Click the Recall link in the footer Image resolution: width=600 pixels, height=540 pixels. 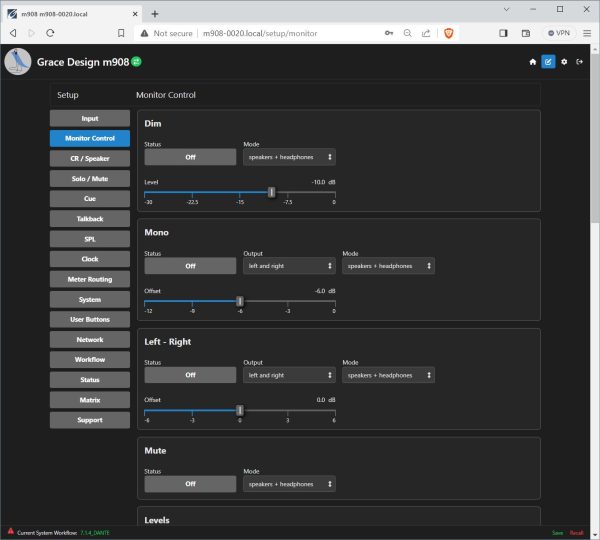click(576, 532)
